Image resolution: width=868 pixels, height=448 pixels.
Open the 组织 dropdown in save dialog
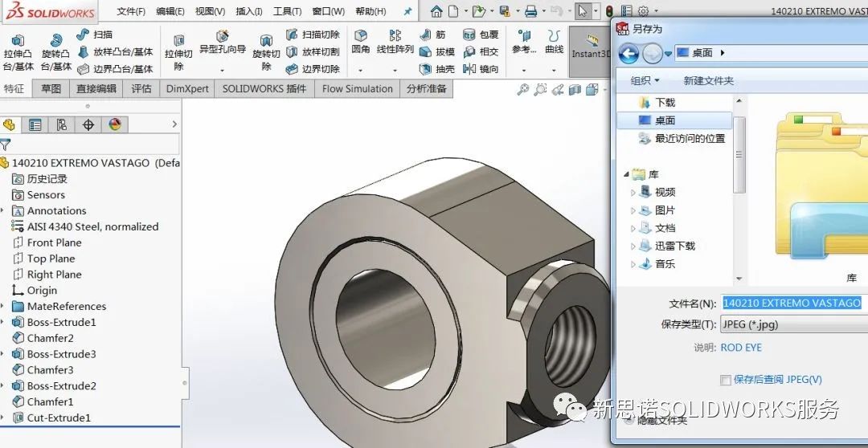pyautogui.click(x=645, y=80)
